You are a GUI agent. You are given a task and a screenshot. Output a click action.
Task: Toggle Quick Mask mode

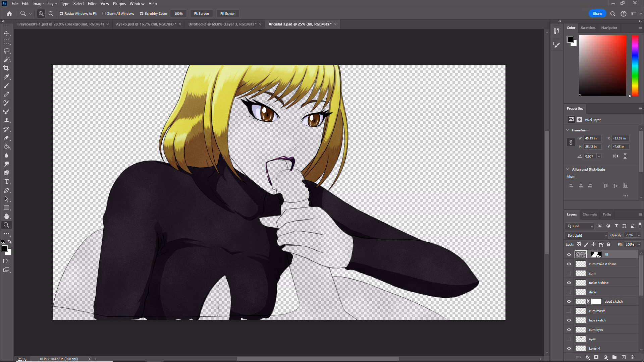(6, 261)
